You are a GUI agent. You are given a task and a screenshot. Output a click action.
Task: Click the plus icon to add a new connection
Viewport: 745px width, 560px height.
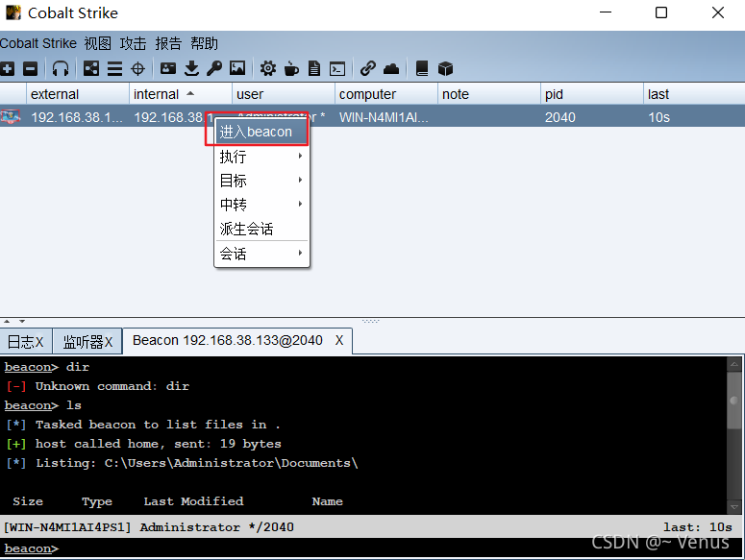click(x=7, y=69)
